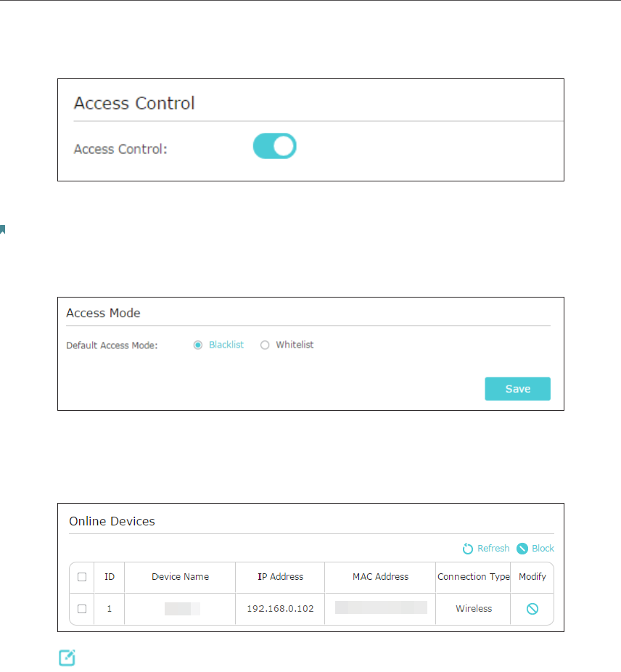The width and height of the screenshot is (621, 672).
Task: Click the 192.168.0.102 IP address cell
Action: [280, 609]
